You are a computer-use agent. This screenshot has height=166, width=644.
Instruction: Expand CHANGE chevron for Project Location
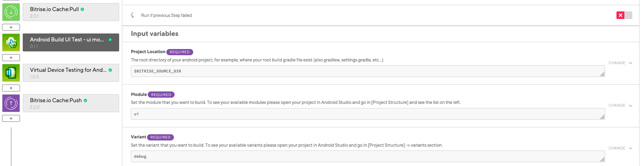pos(631,63)
